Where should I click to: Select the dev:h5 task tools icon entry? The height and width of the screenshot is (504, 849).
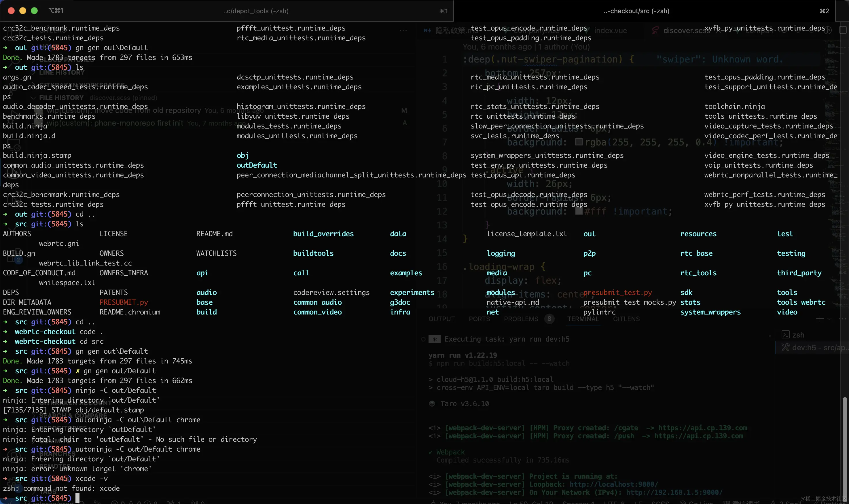coord(785,347)
